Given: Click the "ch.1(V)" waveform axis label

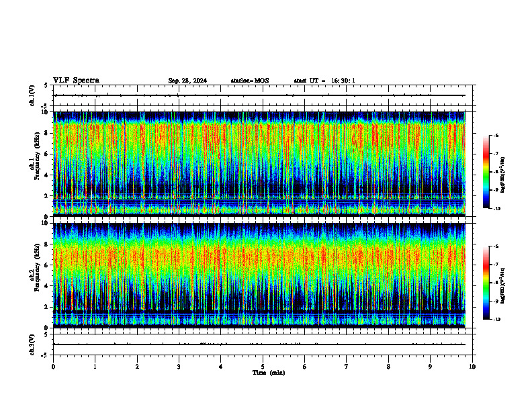Looking at the screenshot, I should (x=32, y=95).
